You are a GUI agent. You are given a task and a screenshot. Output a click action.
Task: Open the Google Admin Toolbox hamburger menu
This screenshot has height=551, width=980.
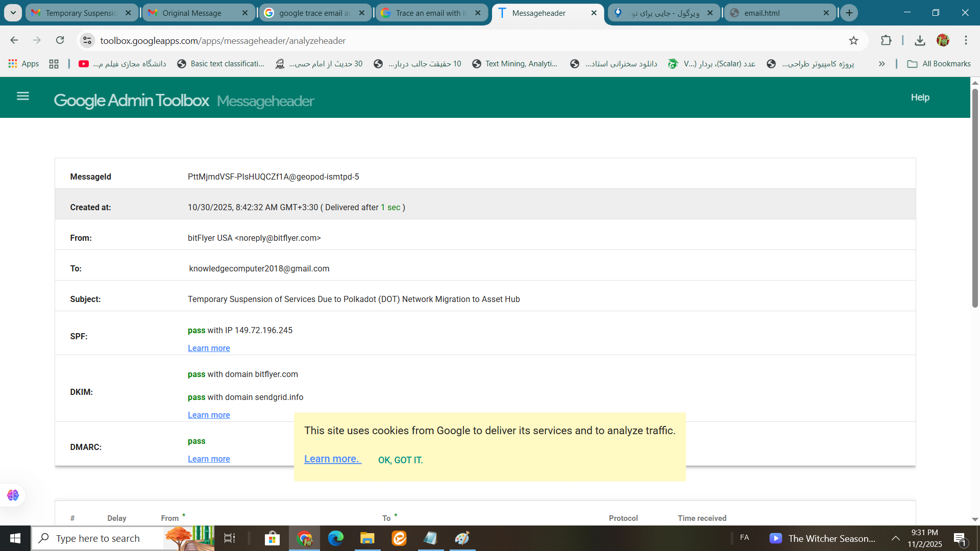23,96
